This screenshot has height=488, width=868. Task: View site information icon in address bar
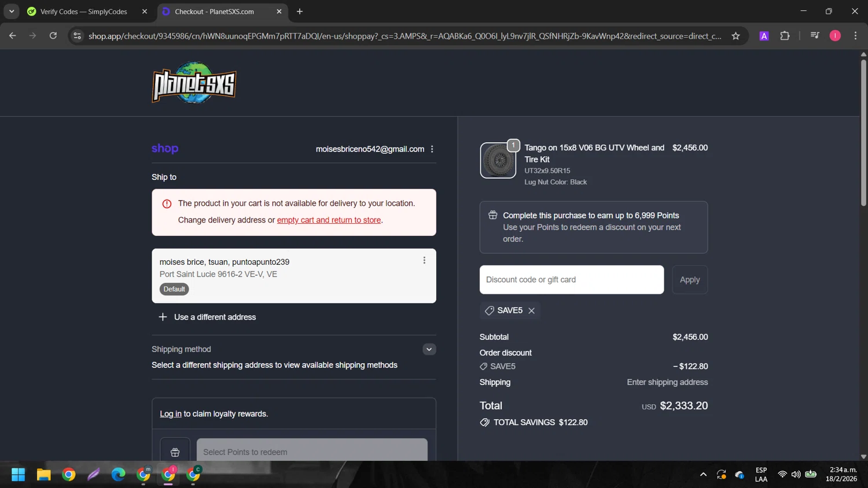(x=77, y=36)
